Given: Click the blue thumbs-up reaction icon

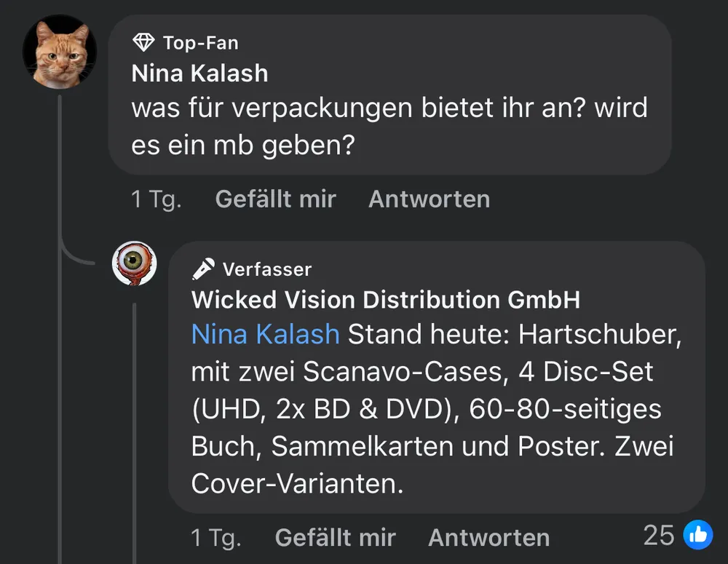Looking at the screenshot, I should pyautogui.click(x=697, y=536).
